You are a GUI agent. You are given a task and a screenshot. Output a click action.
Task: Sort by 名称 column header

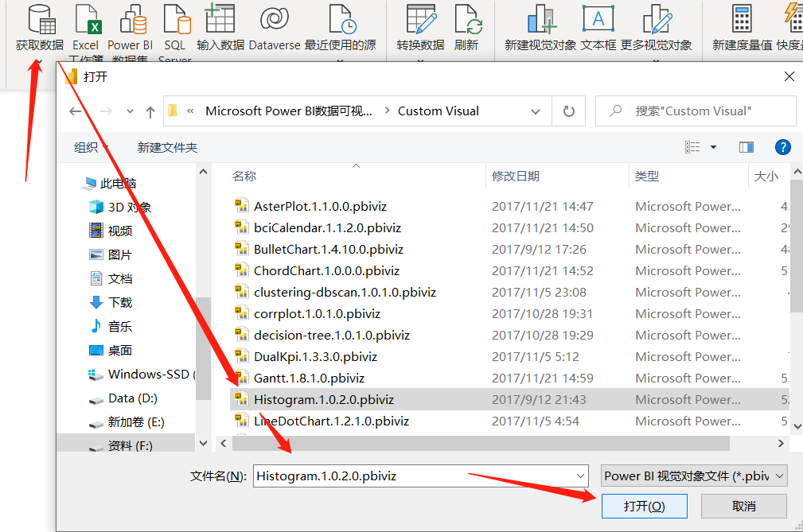(244, 177)
